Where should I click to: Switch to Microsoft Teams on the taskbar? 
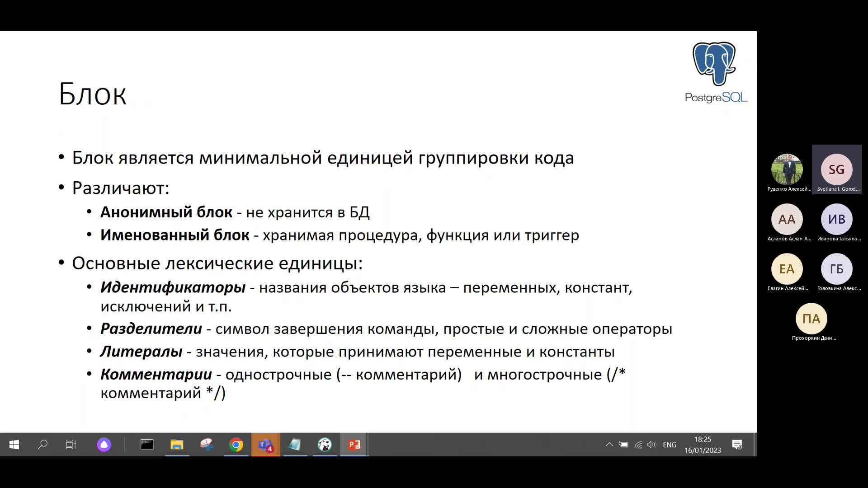tap(266, 445)
